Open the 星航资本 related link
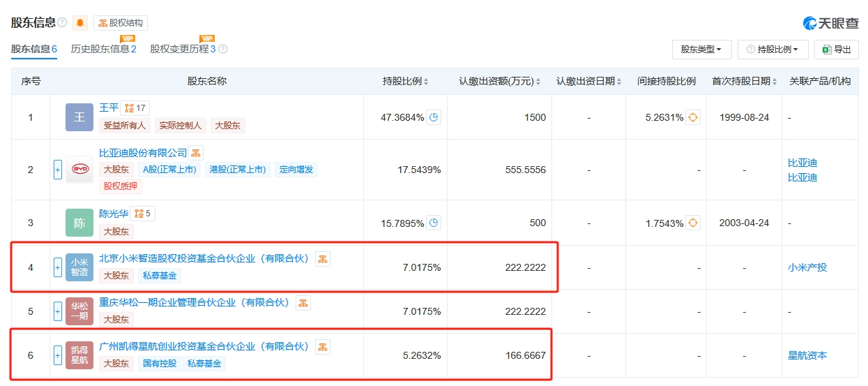The height and width of the screenshot is (386, 868). [807, 355]
